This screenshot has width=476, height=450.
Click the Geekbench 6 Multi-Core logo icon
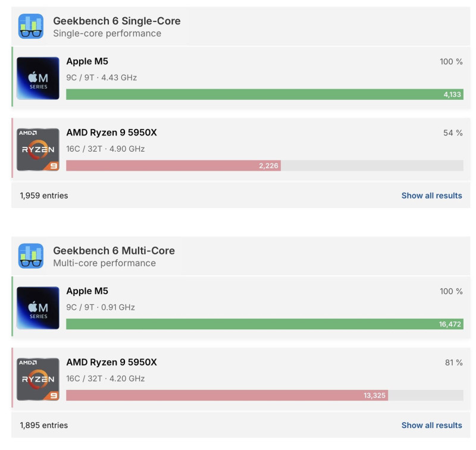31,256
